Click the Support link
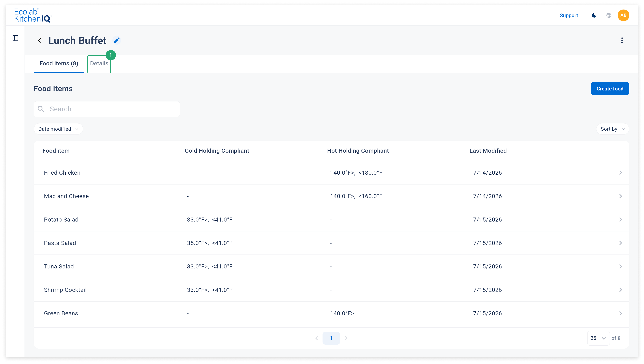Viewport: 644px width, 364px height. pos(569,15)
